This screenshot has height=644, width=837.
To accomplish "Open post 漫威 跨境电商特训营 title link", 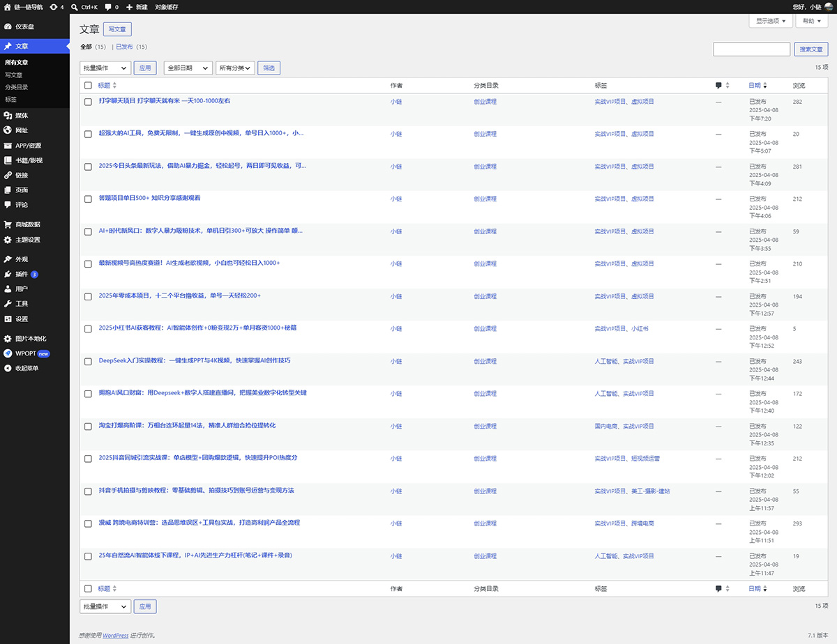I will [199, 523].
